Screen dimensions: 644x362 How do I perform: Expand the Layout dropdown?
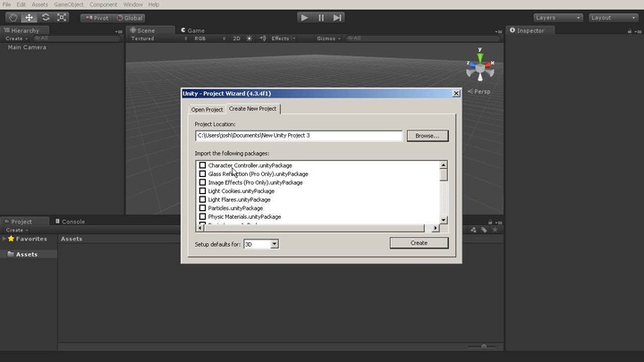click(x=612, y=17)
